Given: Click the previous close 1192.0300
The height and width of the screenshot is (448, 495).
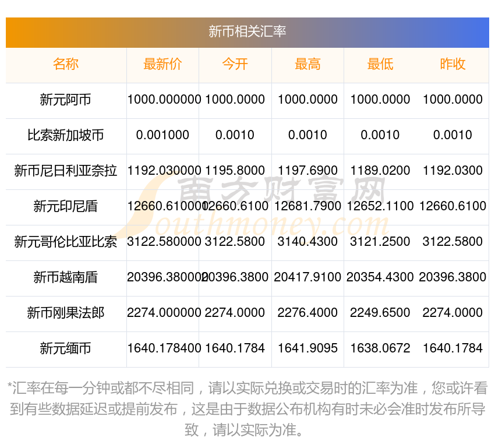Looking at the screenshot, I should coord(452,171).
